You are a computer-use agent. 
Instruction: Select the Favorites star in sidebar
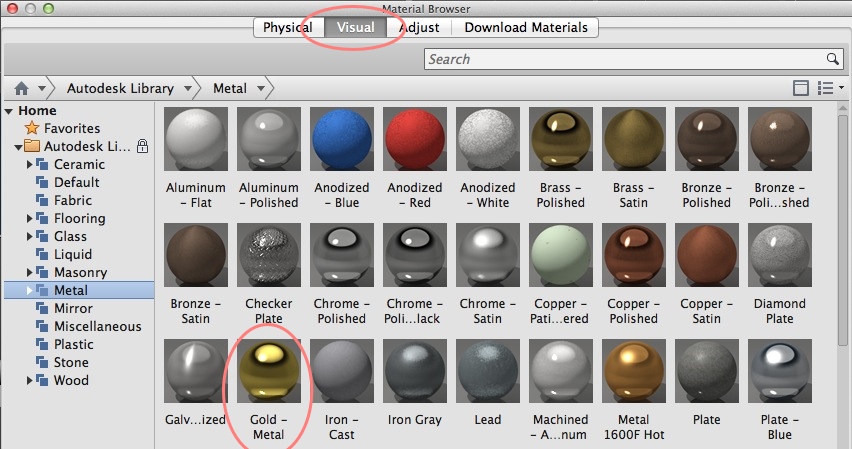click(32, 128)
